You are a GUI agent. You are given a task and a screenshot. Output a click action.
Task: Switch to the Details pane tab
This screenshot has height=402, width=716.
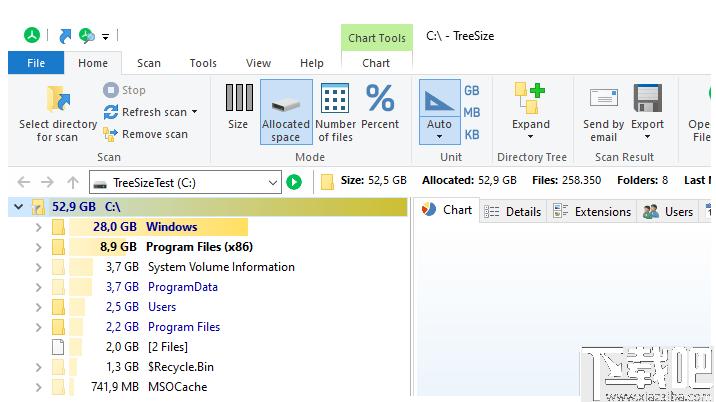(512, 212)
